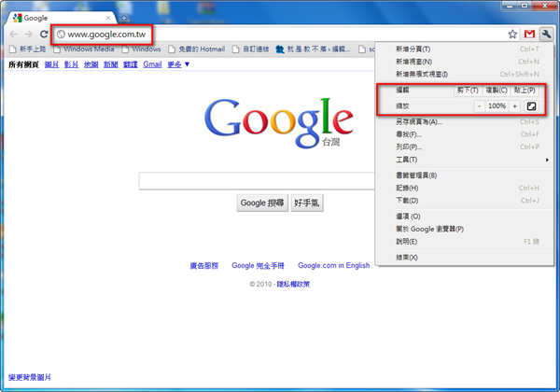Expand the 工具(T) submenu
Viewport: 560px width, 392px height.
pos(465,160)
